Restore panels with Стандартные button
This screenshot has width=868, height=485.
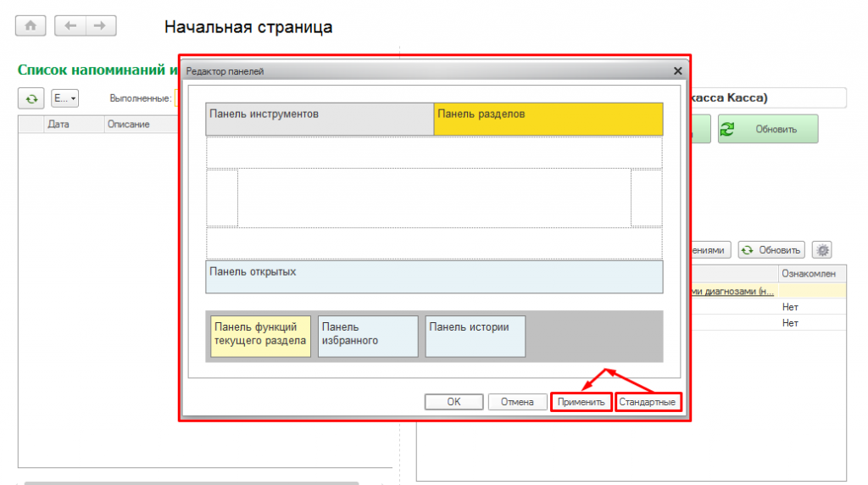click(x=647, y=402)
